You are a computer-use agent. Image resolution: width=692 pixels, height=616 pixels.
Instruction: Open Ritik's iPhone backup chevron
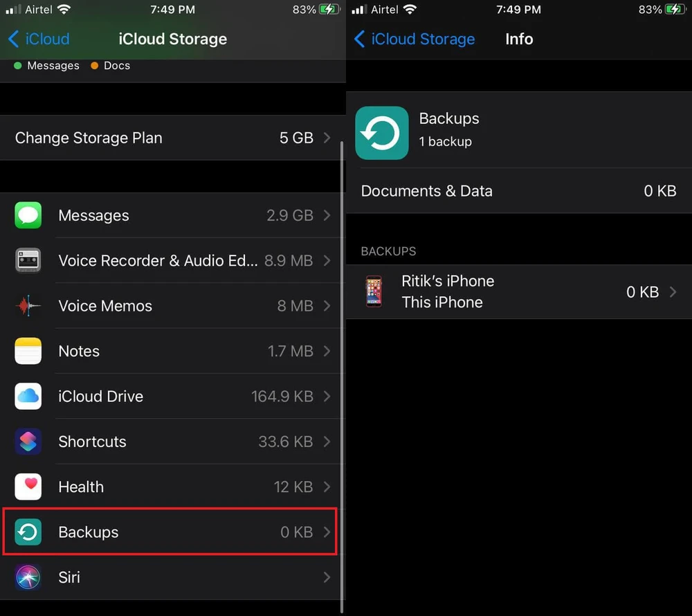pyautogui.click(x=673, y=292)
